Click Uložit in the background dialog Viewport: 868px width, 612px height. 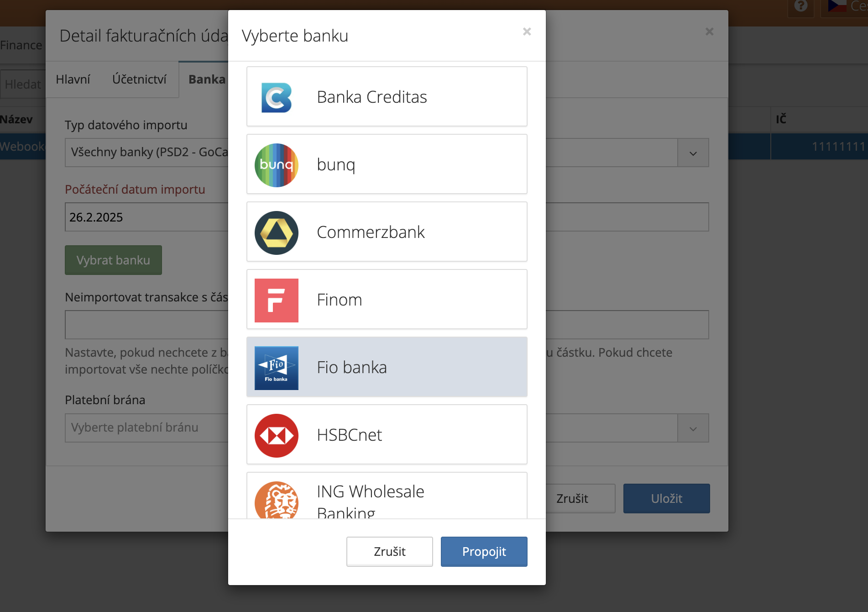667,498
